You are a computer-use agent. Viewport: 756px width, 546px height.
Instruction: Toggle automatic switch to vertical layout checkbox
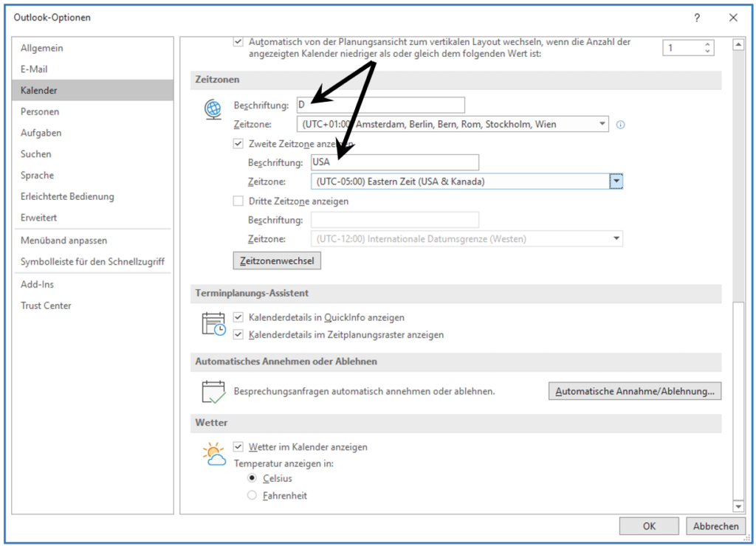(238, 42)
